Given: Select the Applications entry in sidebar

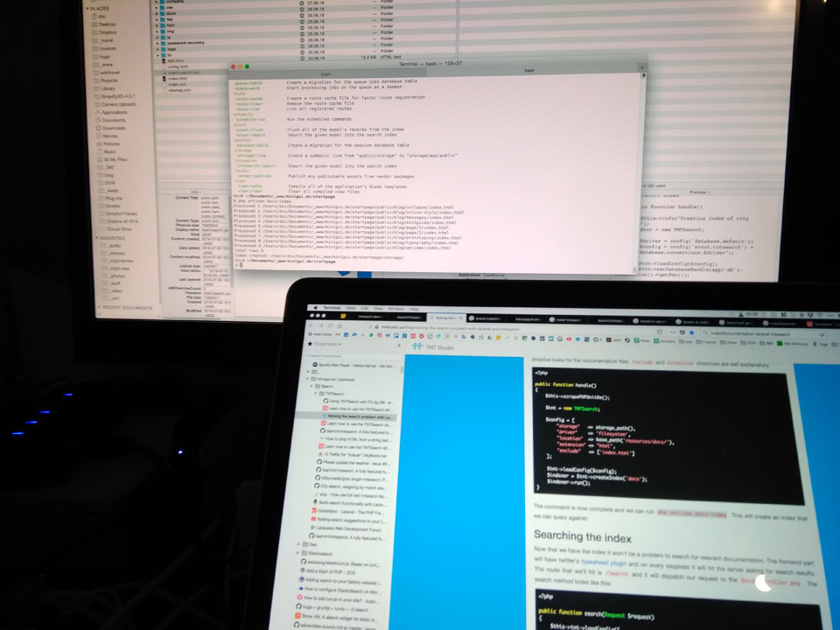Looking at the screenshot, I should 114,112.
